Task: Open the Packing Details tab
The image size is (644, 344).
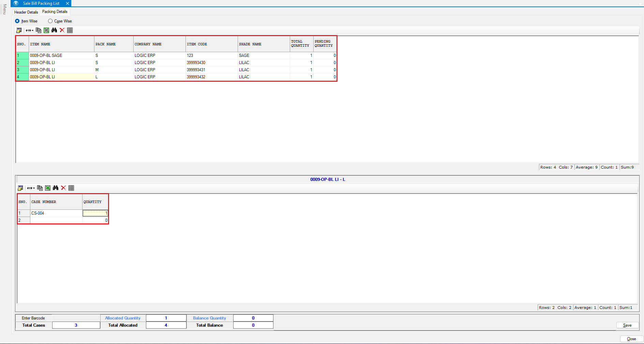Action: pyautogui.click(x=55, y=12)
